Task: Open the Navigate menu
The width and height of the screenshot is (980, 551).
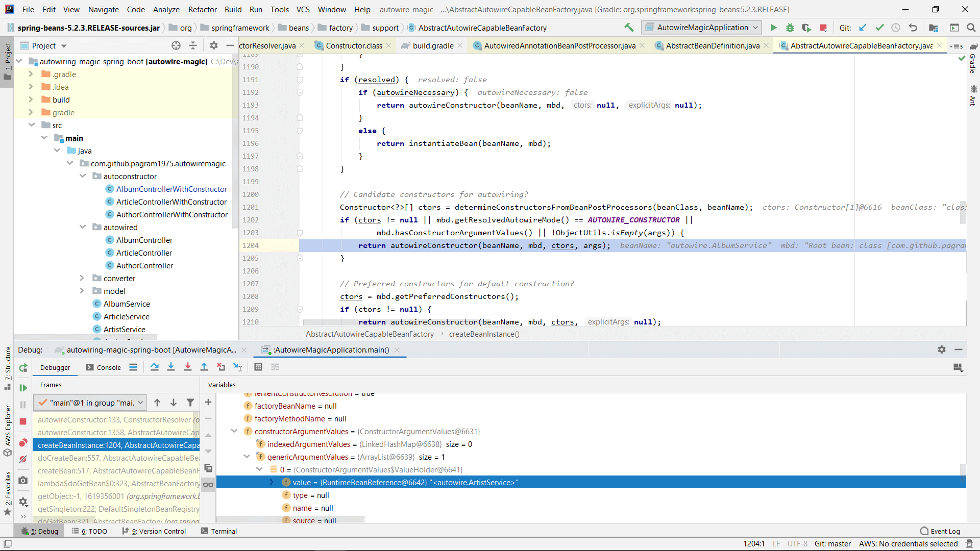Action: [x=103, y=9]
